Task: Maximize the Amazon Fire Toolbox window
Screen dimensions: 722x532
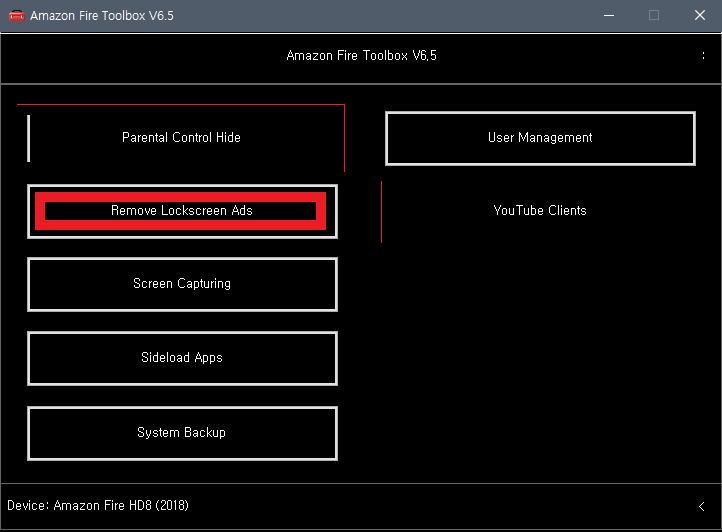Action: click(654, 15)
